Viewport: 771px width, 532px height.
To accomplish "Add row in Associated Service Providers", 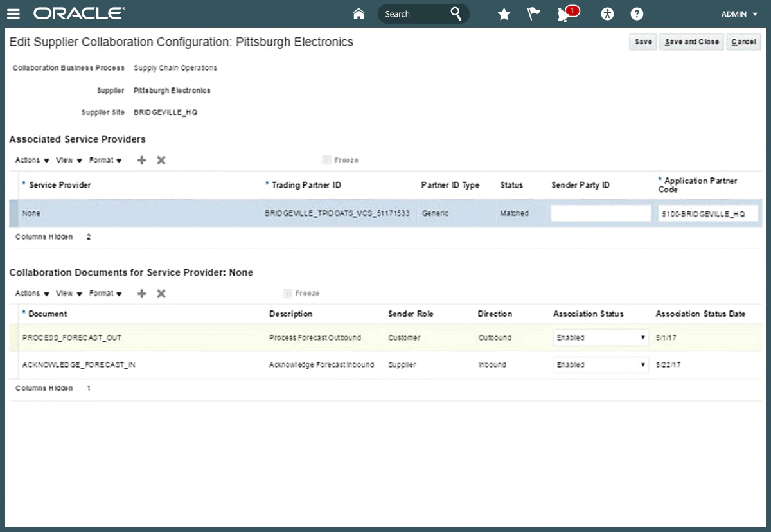I will click(x=142, y=161).
